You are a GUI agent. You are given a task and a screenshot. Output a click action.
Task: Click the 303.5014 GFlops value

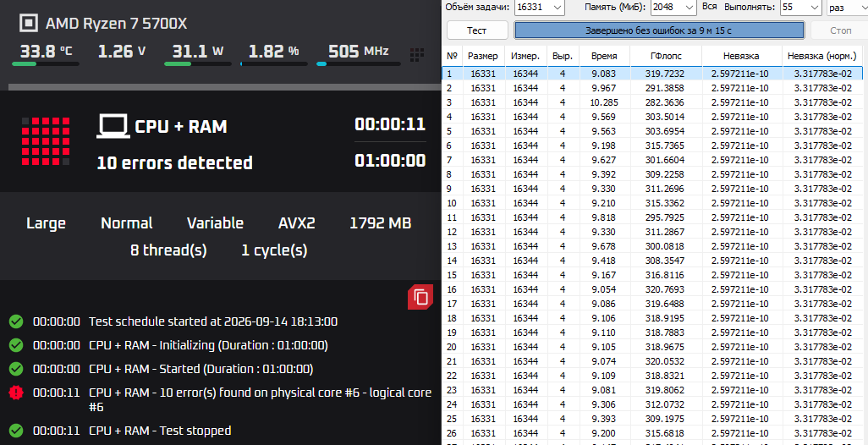tap(664, 116)
